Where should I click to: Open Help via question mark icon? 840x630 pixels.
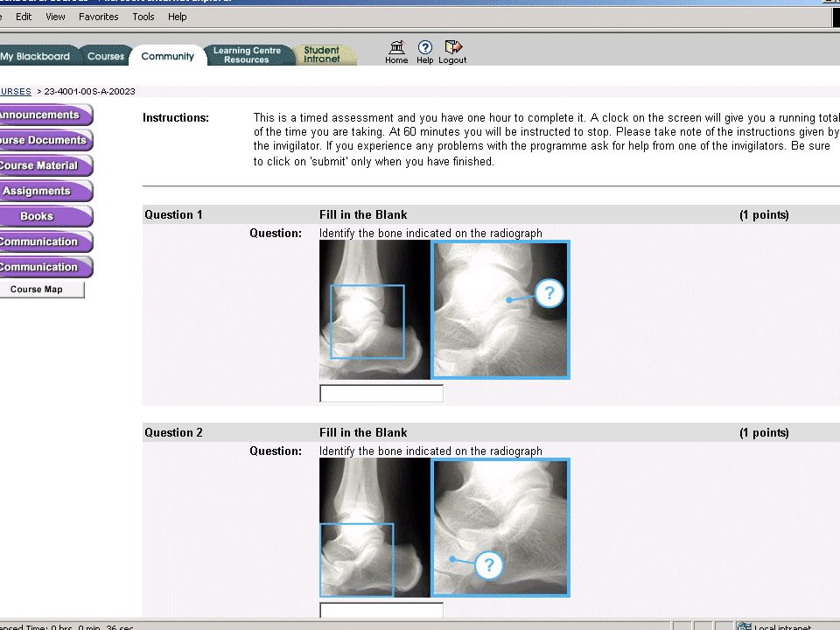click(x=425, y=47)
